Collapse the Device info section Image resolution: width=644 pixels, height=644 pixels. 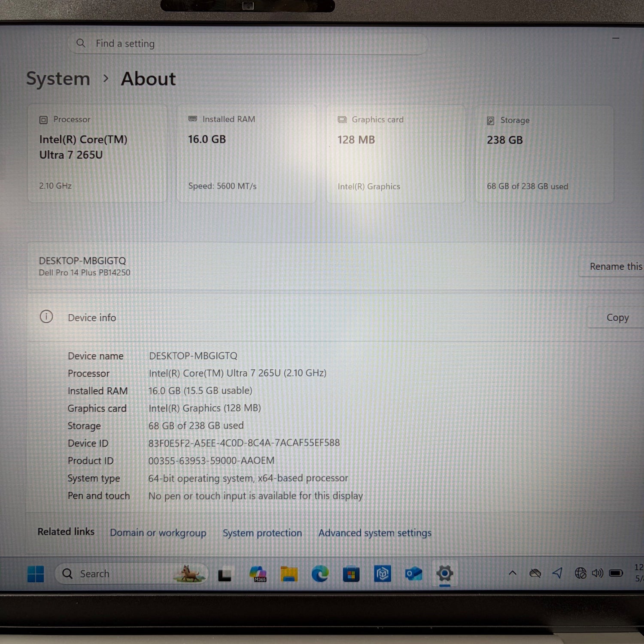pos(335,318)
